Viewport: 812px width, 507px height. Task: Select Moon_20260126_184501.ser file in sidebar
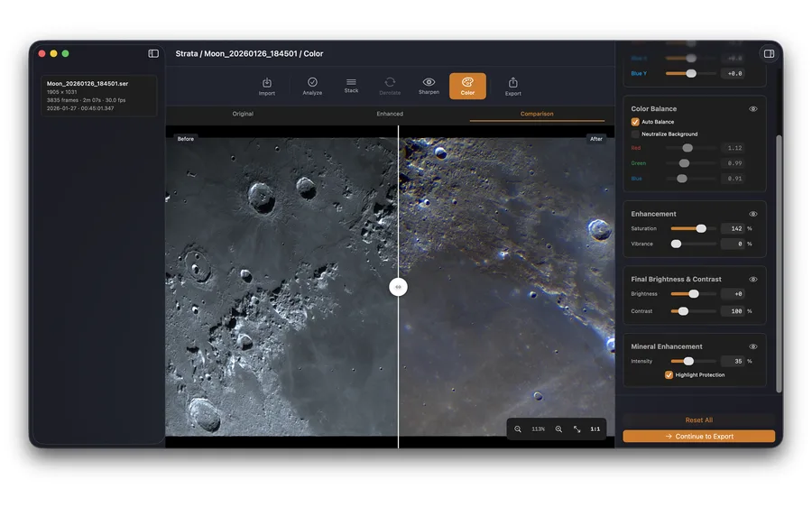99,96
